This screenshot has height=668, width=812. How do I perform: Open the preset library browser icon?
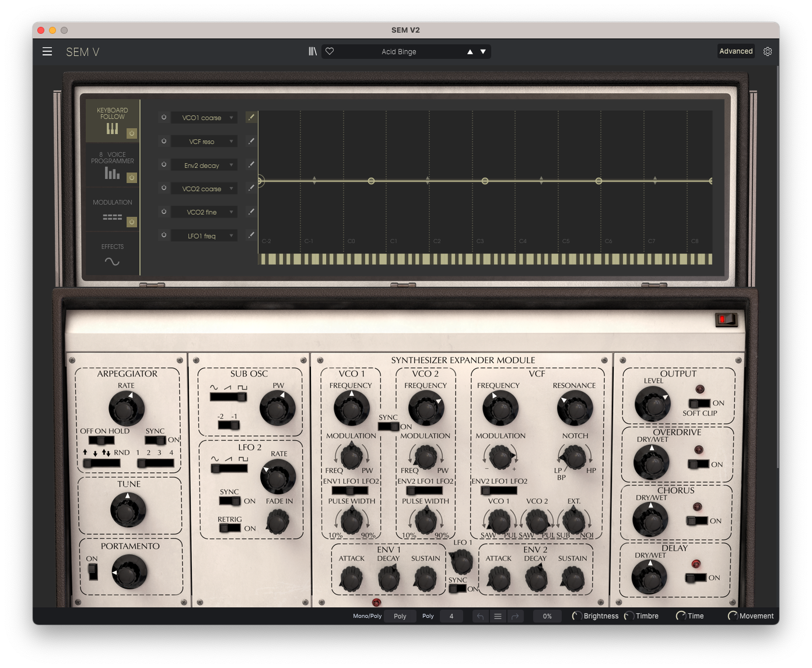(x=313, y=51)
